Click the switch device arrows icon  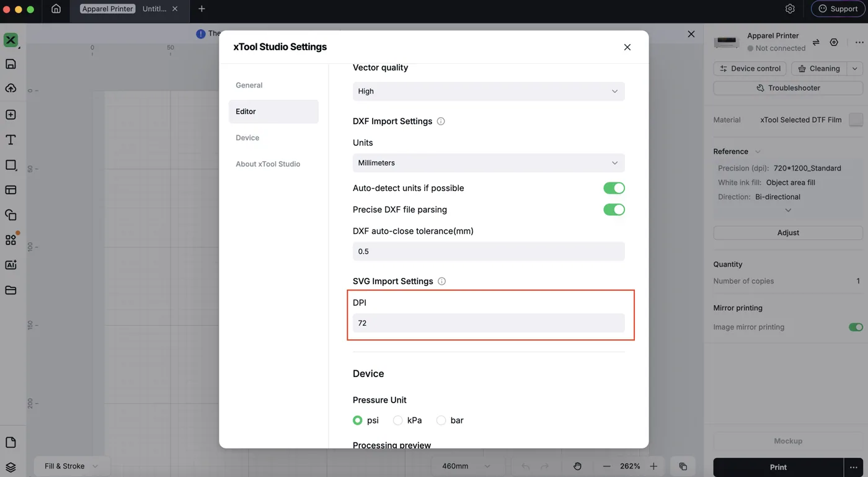pyautogui.click(x=816, y=42)
